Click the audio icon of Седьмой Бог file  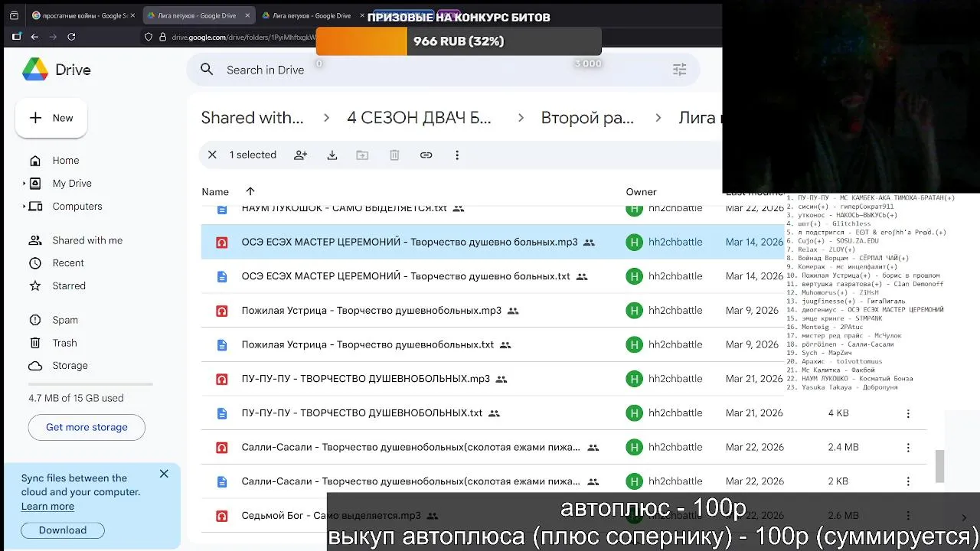(x=222, y=516)
